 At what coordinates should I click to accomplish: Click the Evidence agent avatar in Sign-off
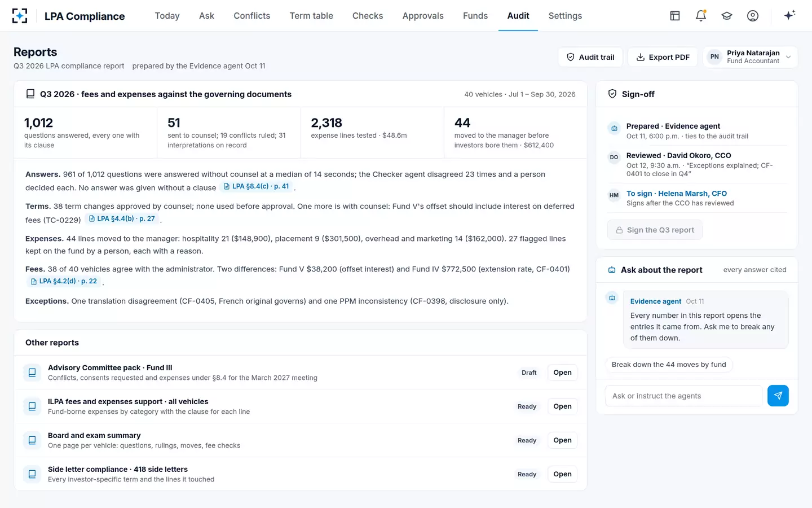click(x=614, y=128)
